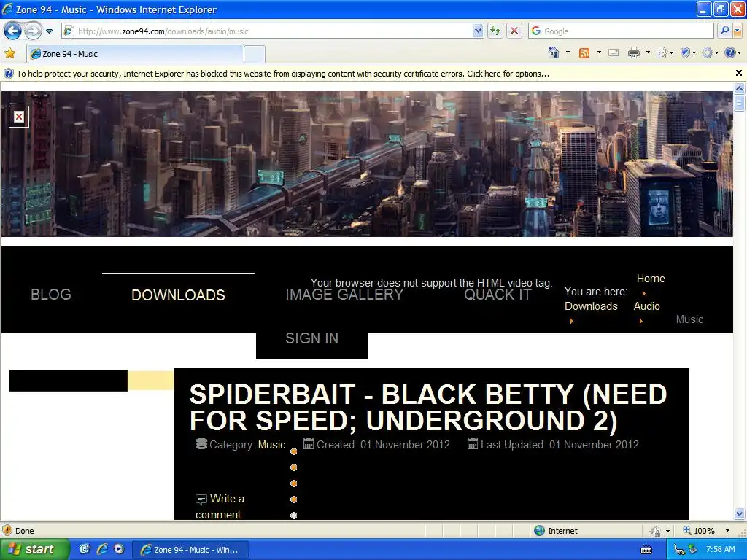Click the Last Updated calendar icon
747x560 pixels.
(473, 444)
